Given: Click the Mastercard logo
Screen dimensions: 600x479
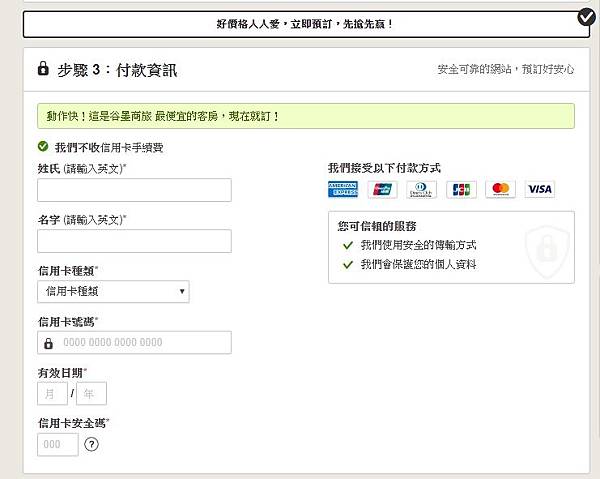Looking at the screenshot, I should point(501,189).
